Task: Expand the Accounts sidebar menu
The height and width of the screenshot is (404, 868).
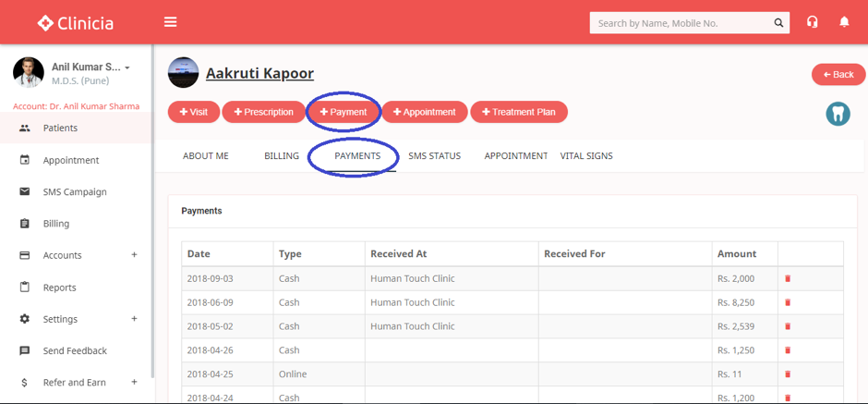Action: pos(134,255)
